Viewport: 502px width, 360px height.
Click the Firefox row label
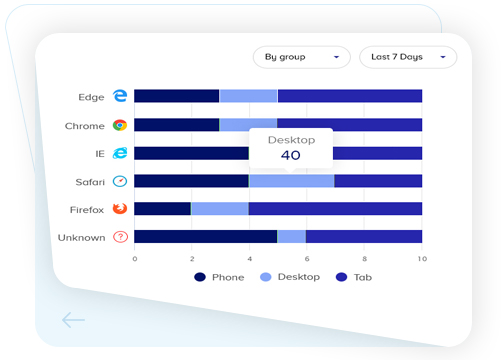pos(87,210)
